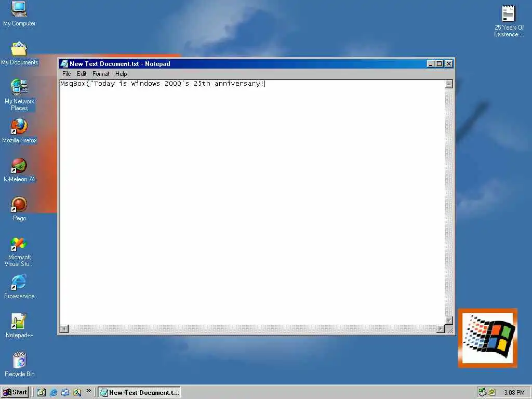Open the Format menu in Notepad
This screenshot has height=399, width=532.
click(101, 74)
